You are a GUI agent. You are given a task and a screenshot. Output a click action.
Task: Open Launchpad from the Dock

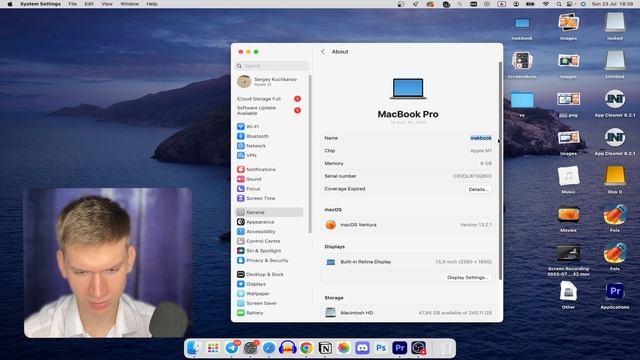tap(213, 348)
